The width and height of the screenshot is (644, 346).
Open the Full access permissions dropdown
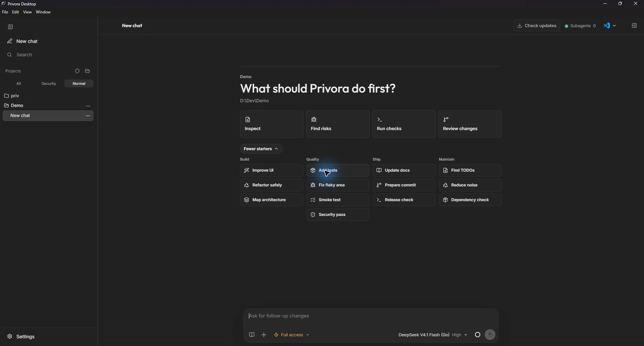(292, 335)
